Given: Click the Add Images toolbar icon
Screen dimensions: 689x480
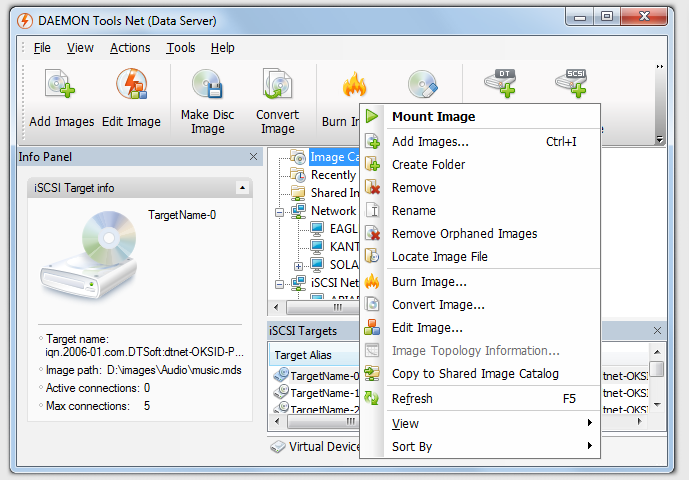Looking at the screenshot, I should 60,83.
